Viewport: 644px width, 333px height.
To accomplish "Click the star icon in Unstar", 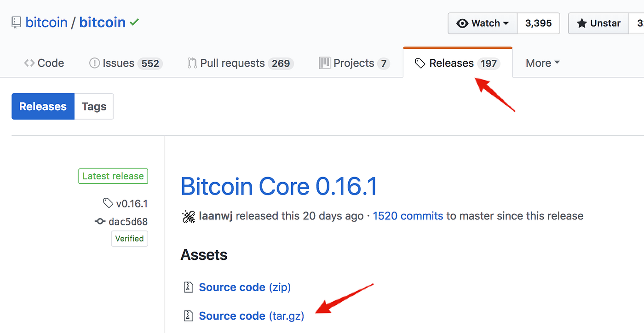I will (582, 23).
